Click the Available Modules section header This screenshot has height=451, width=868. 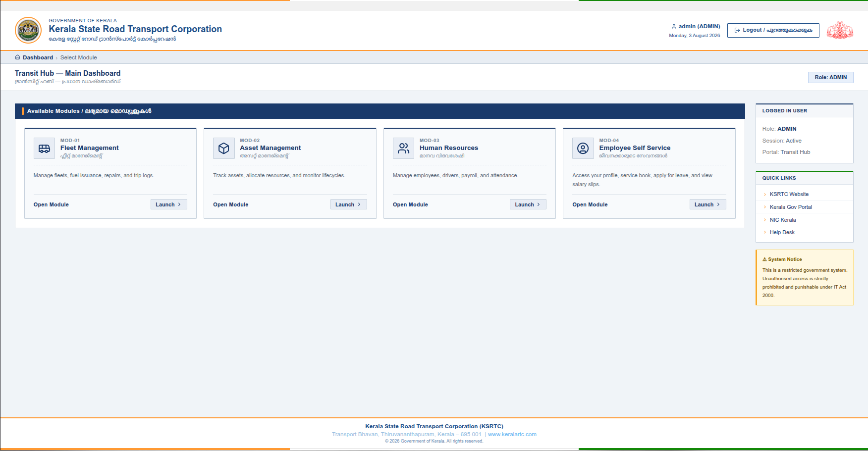click(380, 111)
